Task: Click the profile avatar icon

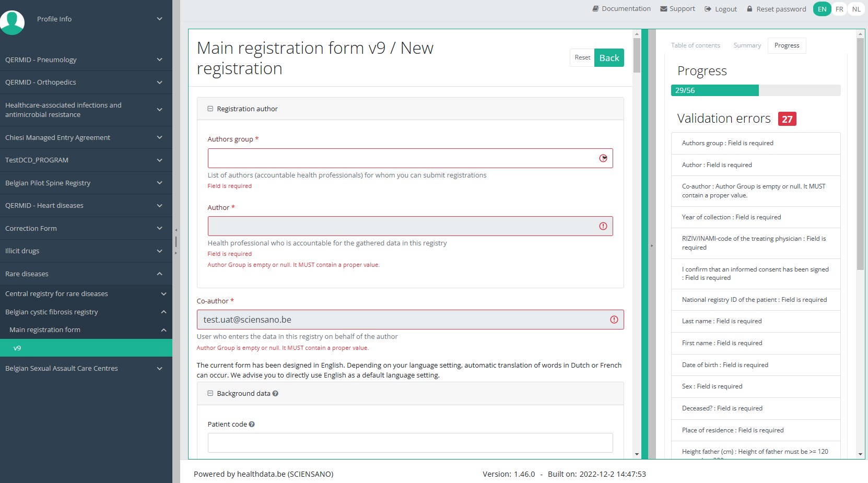Action: coord(12,22)
